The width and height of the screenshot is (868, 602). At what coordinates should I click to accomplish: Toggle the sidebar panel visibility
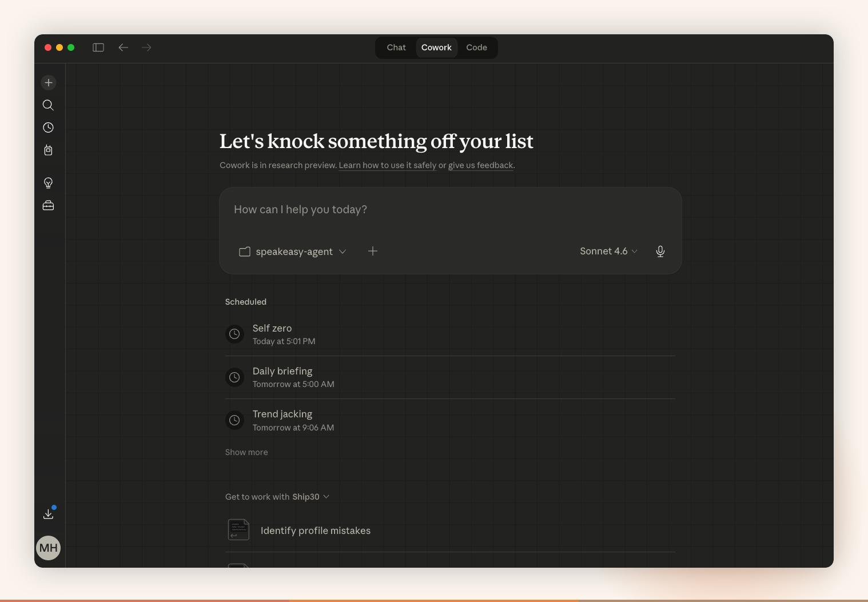click(x=98, y=47)
